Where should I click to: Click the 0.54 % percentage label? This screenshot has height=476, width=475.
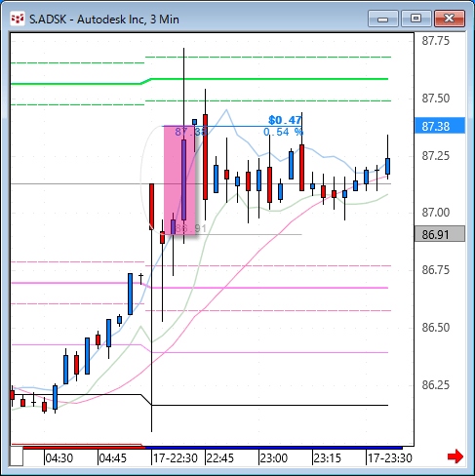tap(283, 132)
